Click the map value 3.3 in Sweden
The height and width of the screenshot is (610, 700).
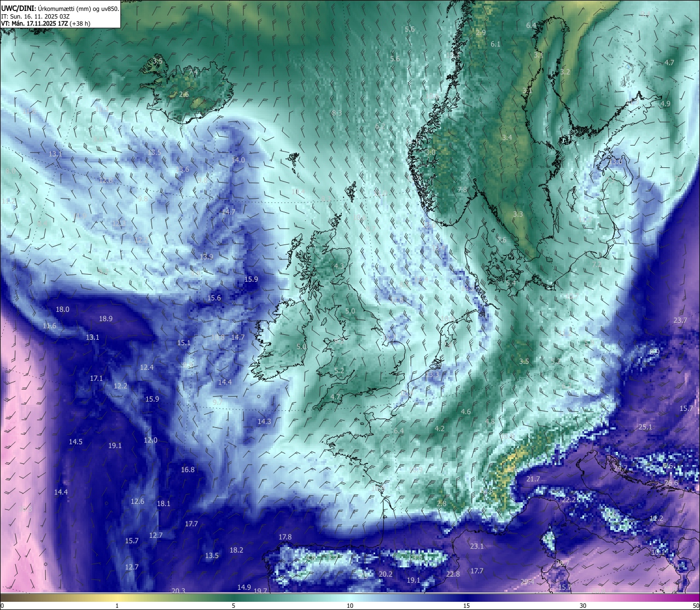tap(518, 214)
